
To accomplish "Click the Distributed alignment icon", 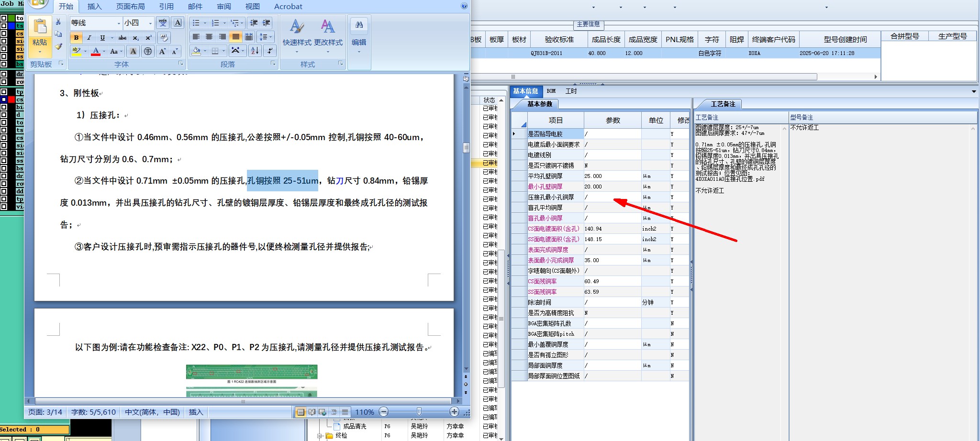I will tap(249, 37).
